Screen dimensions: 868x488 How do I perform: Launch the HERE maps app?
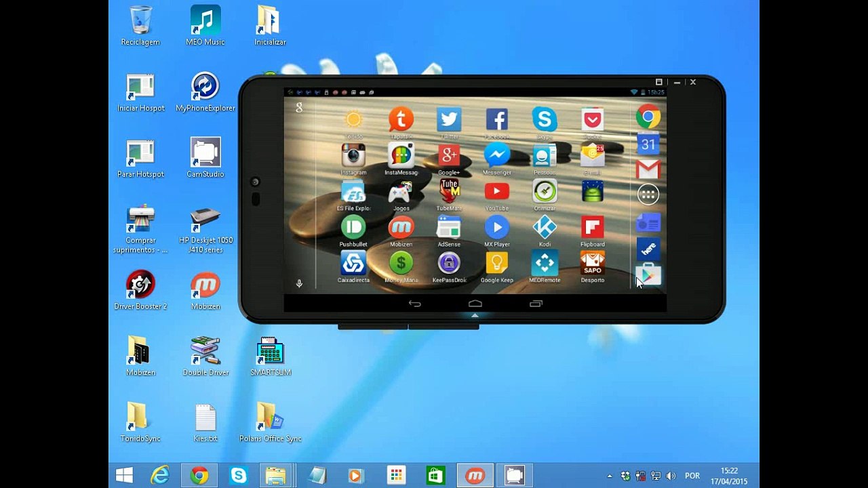(x=648, y=248)
